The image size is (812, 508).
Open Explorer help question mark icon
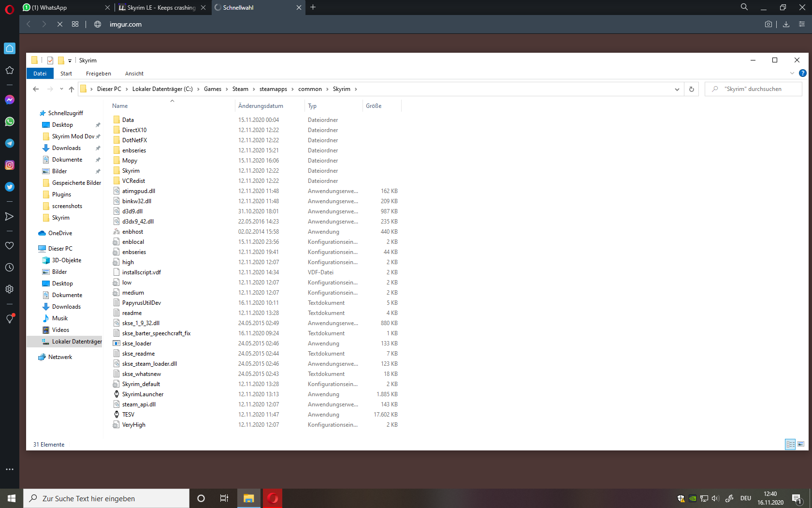point(803,73)
